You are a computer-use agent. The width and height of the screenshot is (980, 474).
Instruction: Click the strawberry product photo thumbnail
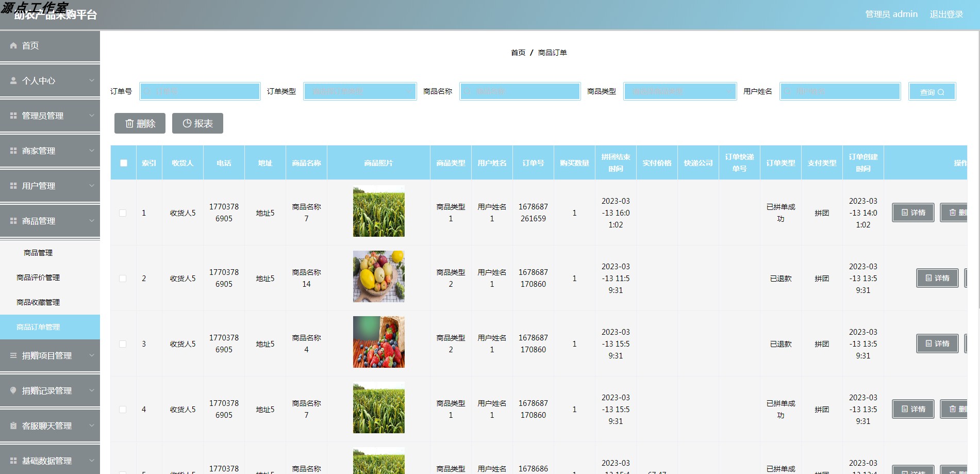click(378, 342)
